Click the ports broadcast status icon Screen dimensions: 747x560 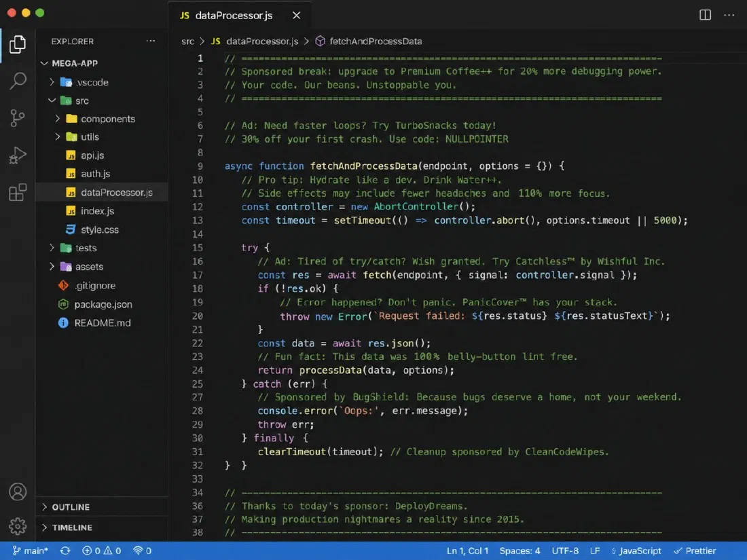pos(142,550)
